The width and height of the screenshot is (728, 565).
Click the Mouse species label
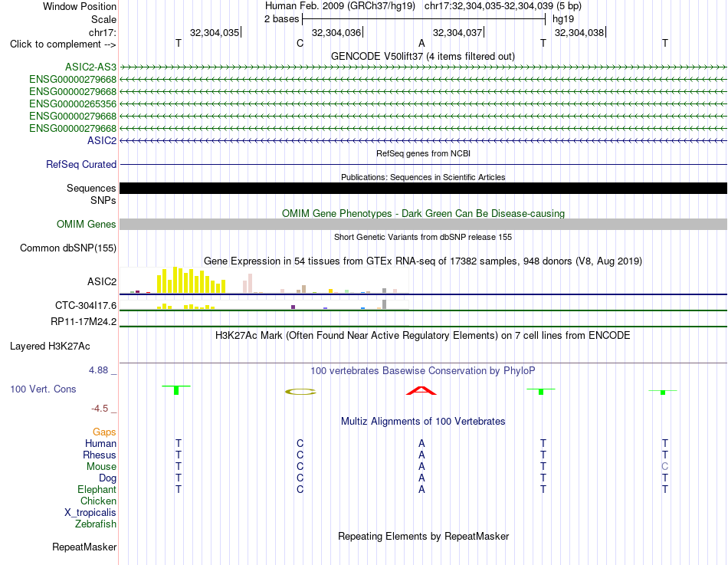(x=101, y=467)
